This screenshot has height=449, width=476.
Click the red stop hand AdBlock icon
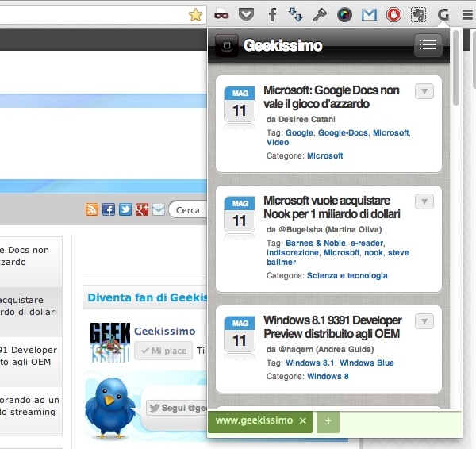[x=393, y=14]
